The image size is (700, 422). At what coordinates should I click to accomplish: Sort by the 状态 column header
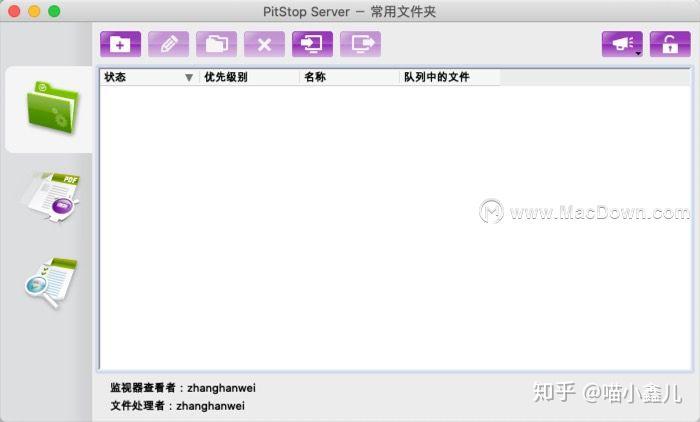149,77
